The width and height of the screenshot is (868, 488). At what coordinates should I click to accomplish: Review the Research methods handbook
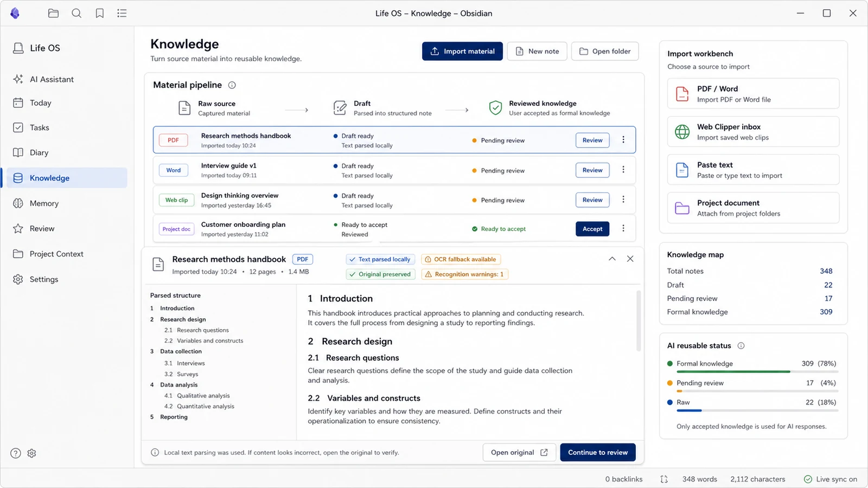(x=592, y=140)
